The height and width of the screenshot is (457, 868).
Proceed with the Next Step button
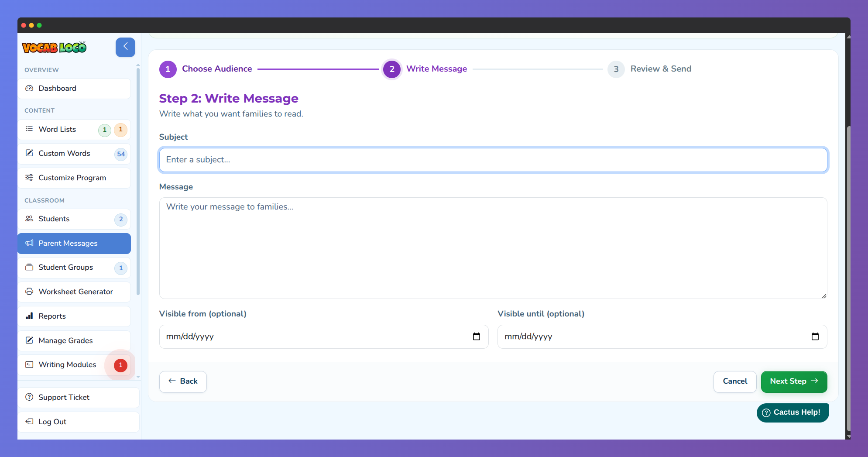point(794,382)
